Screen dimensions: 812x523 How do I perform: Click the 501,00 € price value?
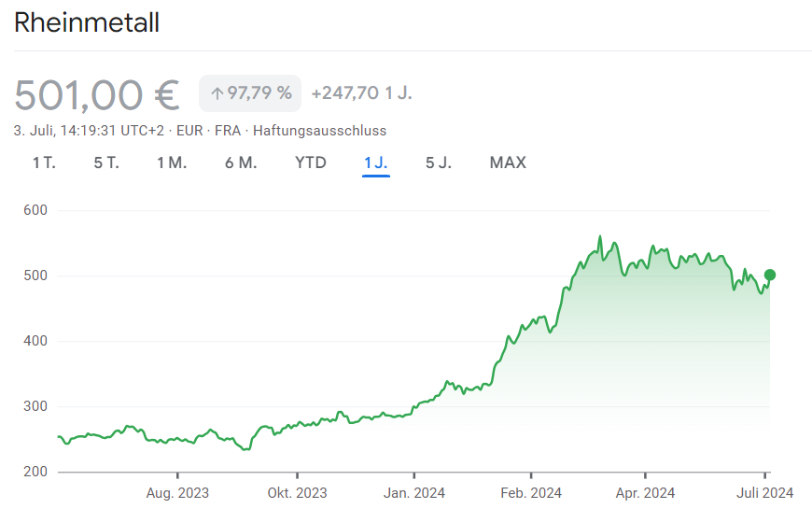pyautogui.click(x=97, y=95)
